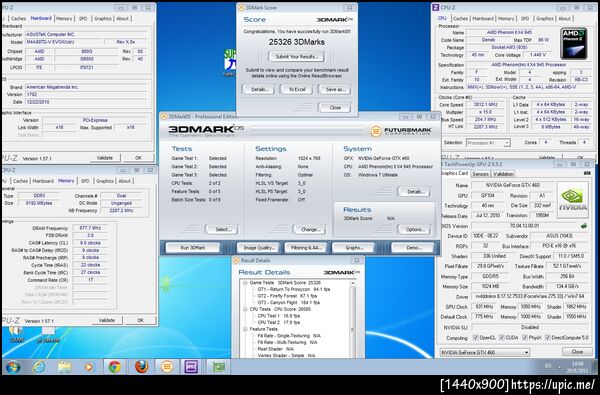The image size is (600, 395).
Task: Switch to the Validation tab in GPU-Z
Action: tap(503, 174)
